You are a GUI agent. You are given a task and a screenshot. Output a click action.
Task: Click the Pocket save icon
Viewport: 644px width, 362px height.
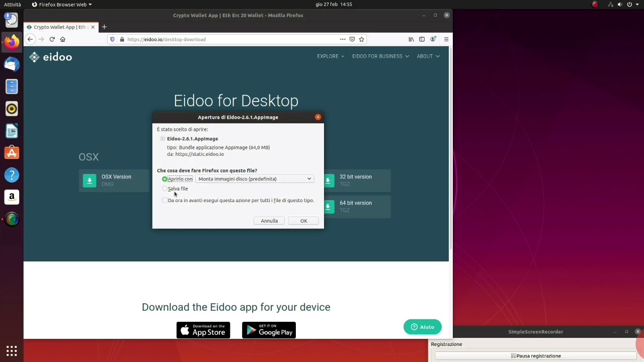tap(352, 39)
